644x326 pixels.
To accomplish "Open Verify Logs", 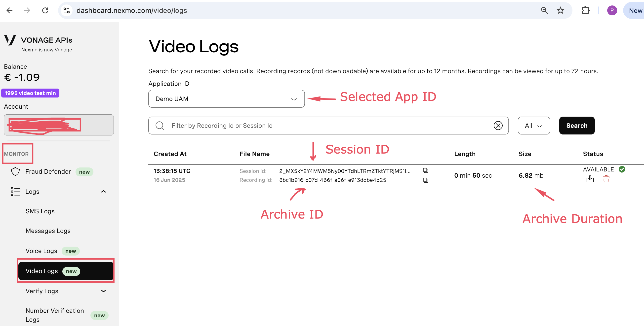I will pyautogui.click(x=42, y=291).
